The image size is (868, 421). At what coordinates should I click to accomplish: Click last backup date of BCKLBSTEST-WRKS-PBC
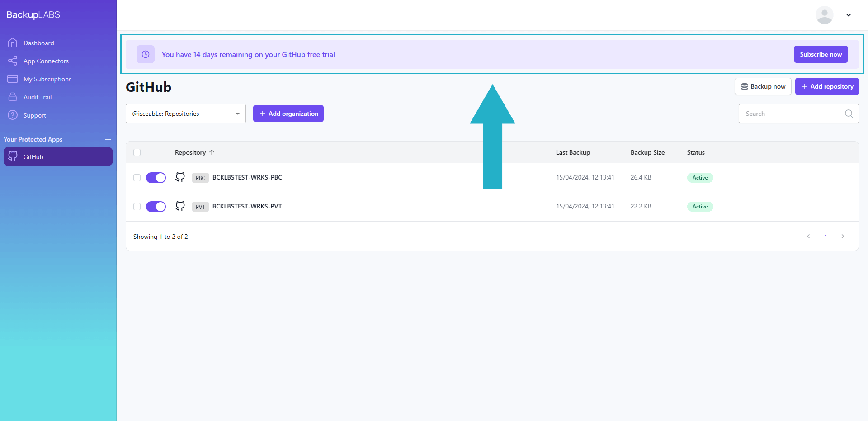coord(585,177)
